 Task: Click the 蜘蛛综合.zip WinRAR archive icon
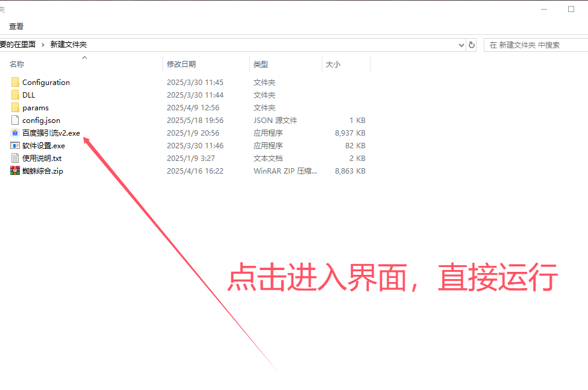(15, 171)
